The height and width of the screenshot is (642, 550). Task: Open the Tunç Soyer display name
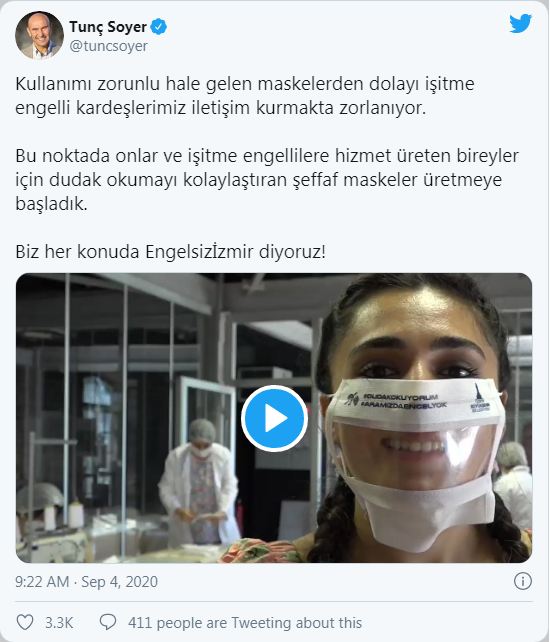coord(108,27)
